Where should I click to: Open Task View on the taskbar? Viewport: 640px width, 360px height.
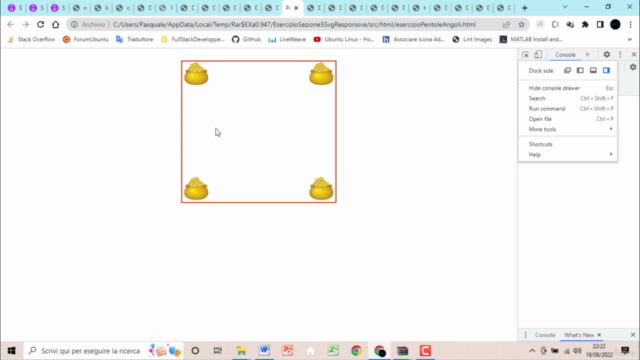point(218,351)
